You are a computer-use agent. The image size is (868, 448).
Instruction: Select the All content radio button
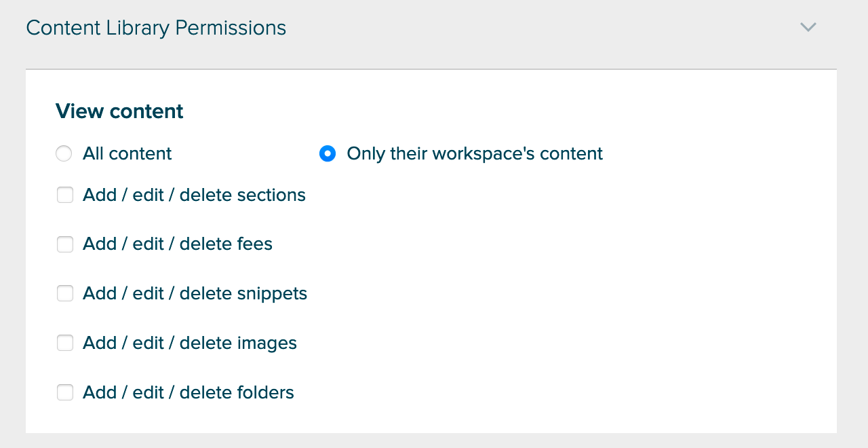64,154
